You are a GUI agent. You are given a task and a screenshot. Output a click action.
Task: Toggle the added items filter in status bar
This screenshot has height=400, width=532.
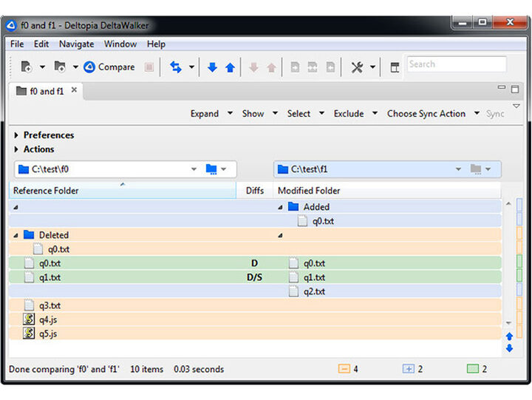coord(408,369)
